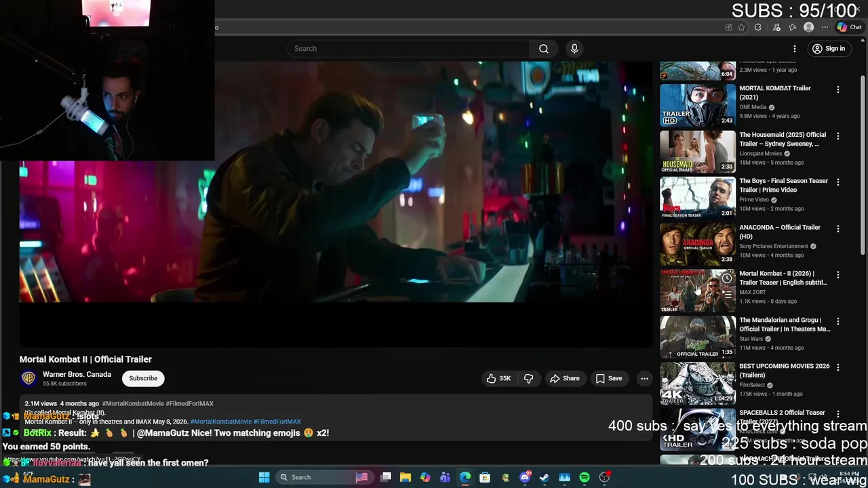
Task: Open the Warner Bros. Canada channel avatar
Action: [x=28, y=378]
